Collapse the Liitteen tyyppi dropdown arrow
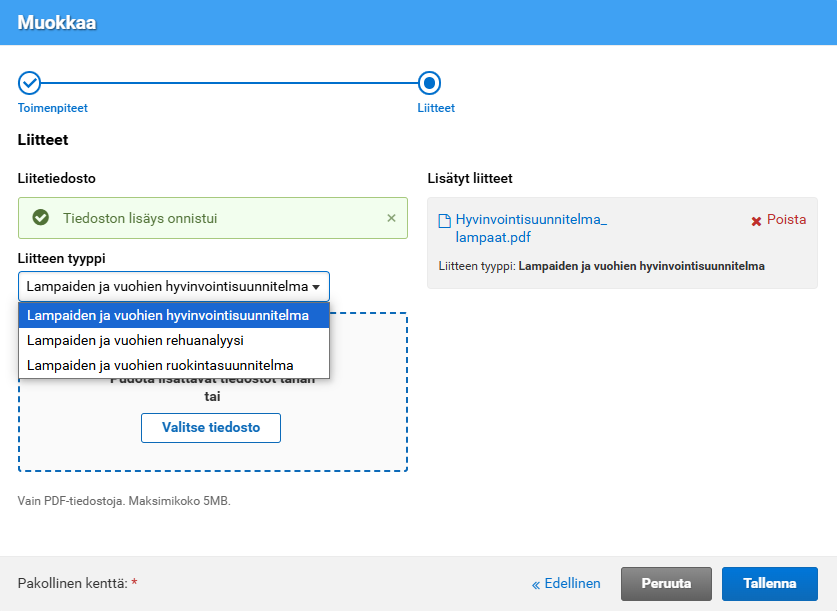 [x=316, y=287]
